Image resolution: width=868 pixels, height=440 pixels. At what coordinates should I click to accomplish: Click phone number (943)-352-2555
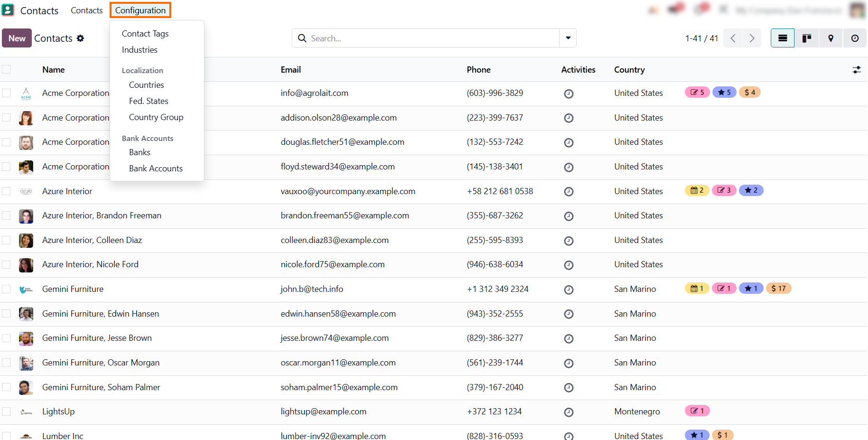[495, 314]
